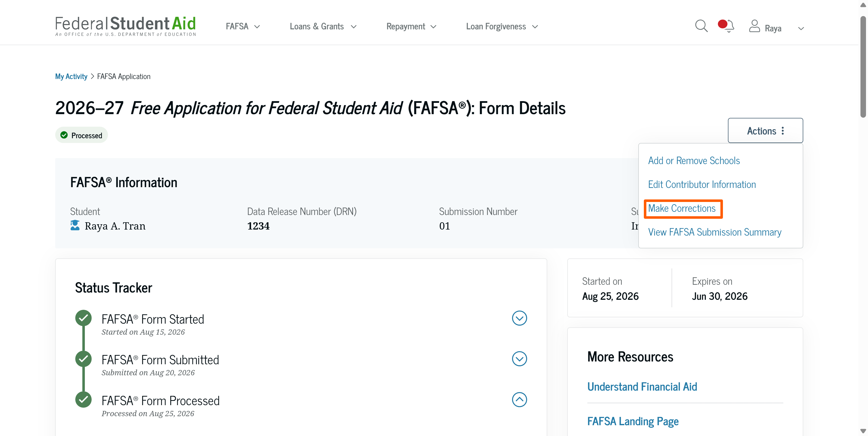Collapse the FAFSA Form Processed details chevron

[519, 400]
